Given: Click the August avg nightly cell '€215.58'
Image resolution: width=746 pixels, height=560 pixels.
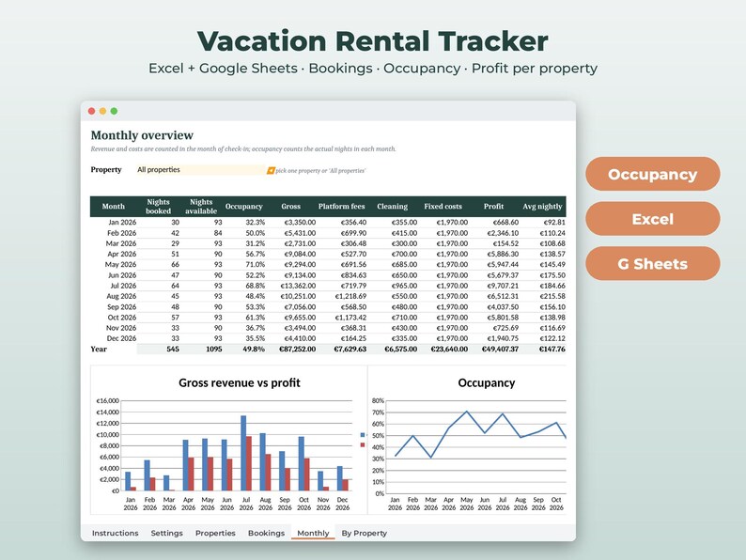Looking at the screenshot, I should click(552, 296).
